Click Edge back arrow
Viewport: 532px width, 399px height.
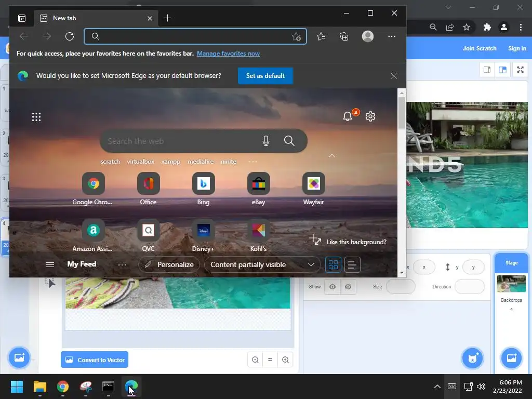coord(24,36)
